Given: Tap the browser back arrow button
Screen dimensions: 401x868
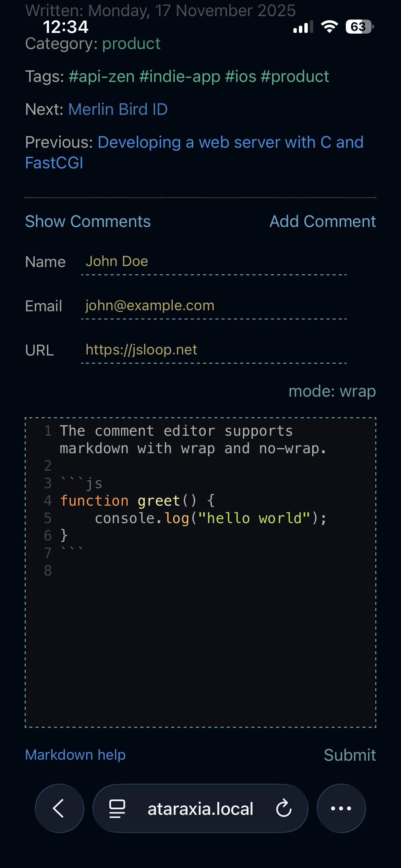Looking at the screenshot, I should tap(59, 808).
